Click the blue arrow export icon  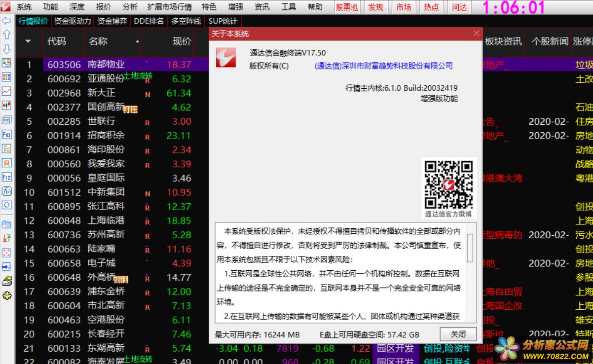point(6,267)
